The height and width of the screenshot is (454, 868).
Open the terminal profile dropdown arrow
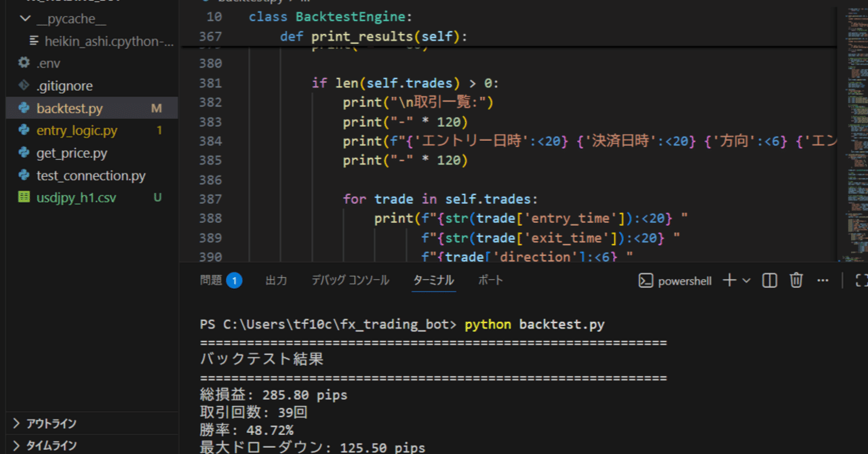tap(746, 280)
